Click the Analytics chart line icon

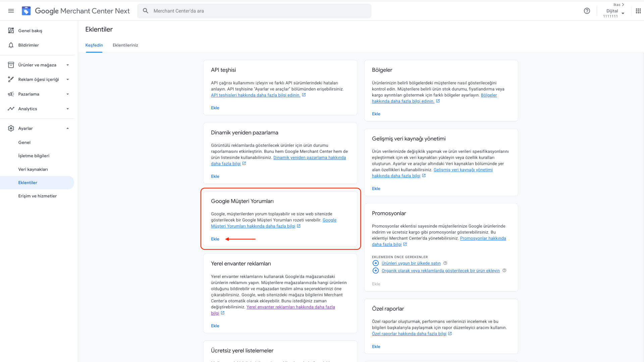(x=11, y=109)
